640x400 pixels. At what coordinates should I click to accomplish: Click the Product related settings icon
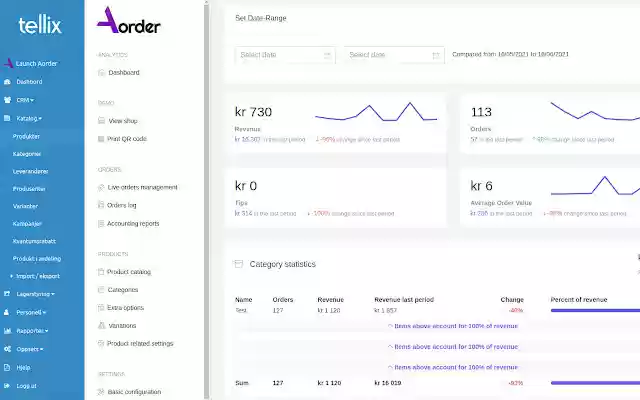pyautogui.click(x=101, y=344)
